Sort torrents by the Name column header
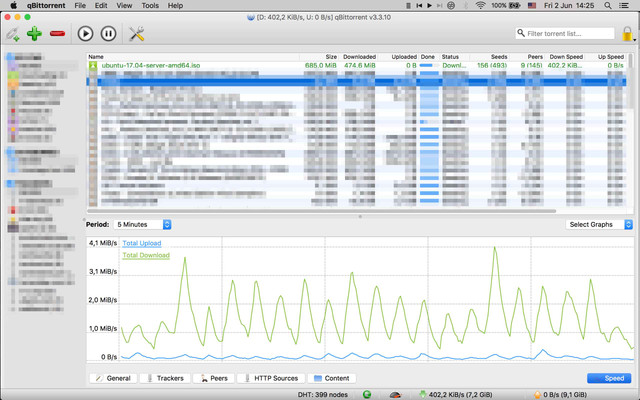The image size is (640, 400). 193,57
